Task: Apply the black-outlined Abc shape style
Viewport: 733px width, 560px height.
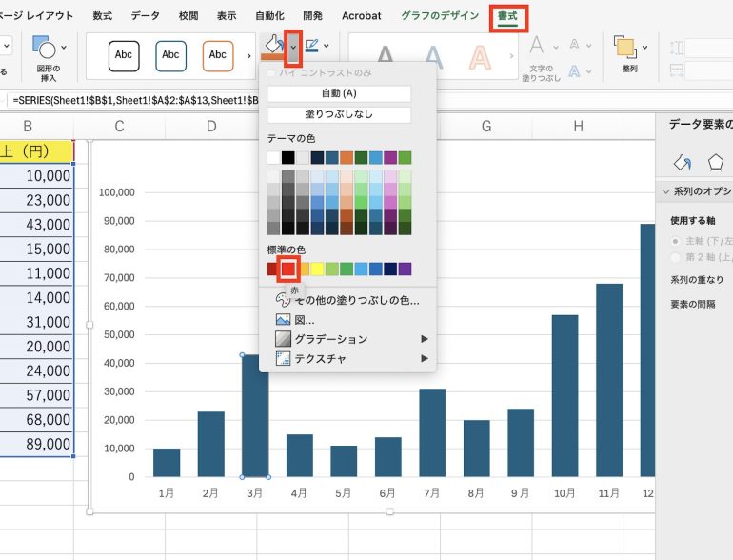Action: (124, 55)
